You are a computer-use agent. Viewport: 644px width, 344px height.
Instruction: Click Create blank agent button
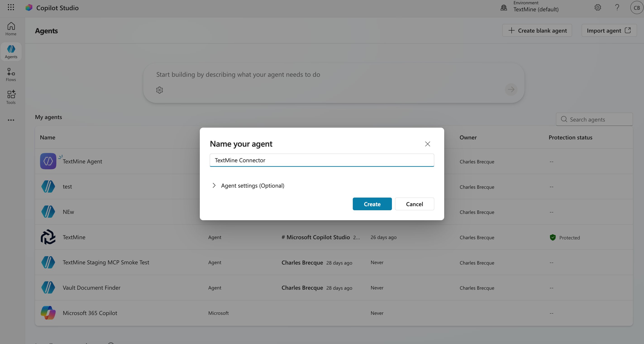[x=537, y=31]
